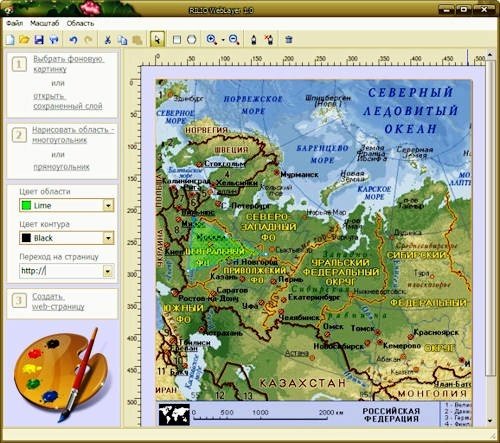
Task: Click the 'Выбрать фоновую картинку' link
Action: pos(68,64)
